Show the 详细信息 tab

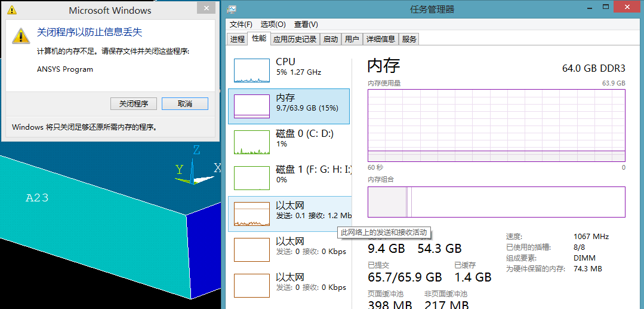click(380, 39)
